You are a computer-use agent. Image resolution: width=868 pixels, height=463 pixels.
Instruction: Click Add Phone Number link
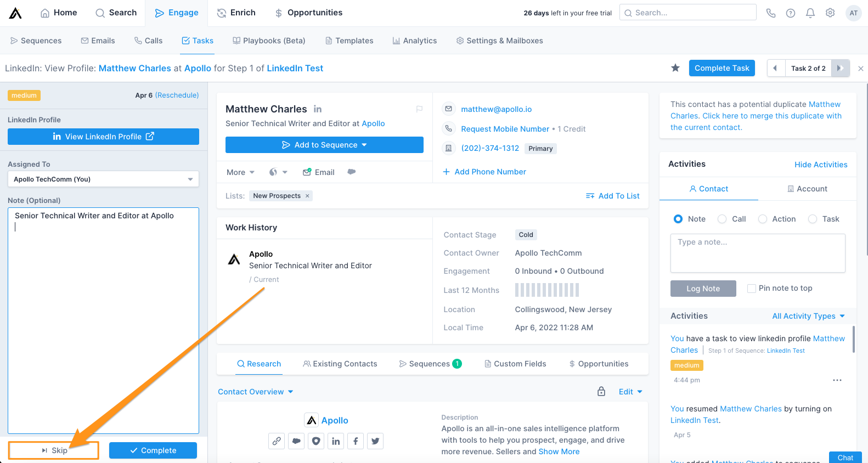coord(484,172)
